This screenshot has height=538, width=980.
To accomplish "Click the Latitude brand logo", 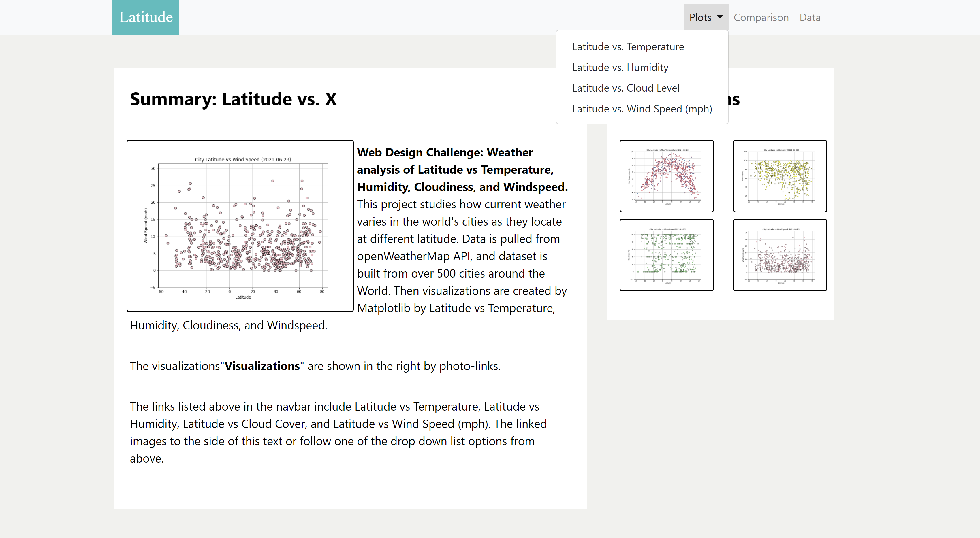I will coord(146,18).
